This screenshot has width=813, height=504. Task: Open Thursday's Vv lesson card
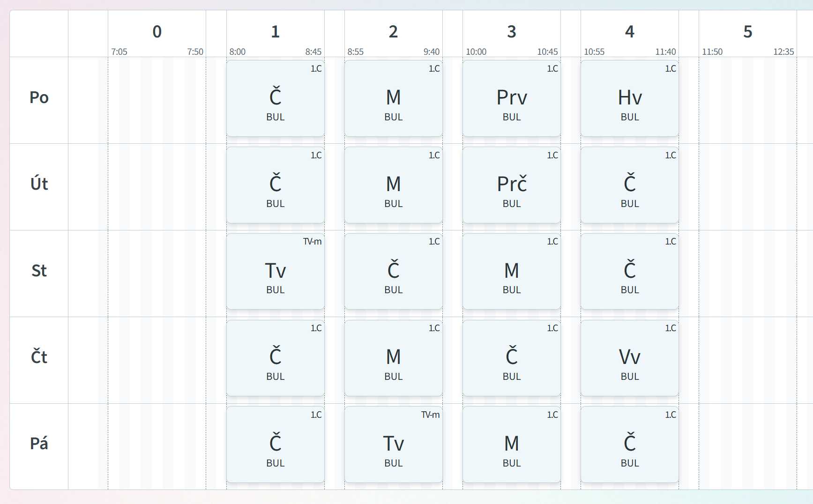coord(629,358)
